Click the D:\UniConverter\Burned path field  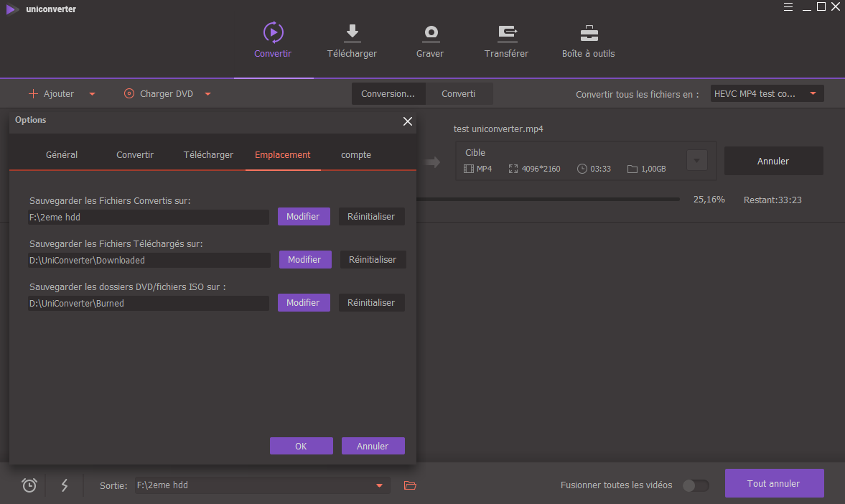click(148, 304)
